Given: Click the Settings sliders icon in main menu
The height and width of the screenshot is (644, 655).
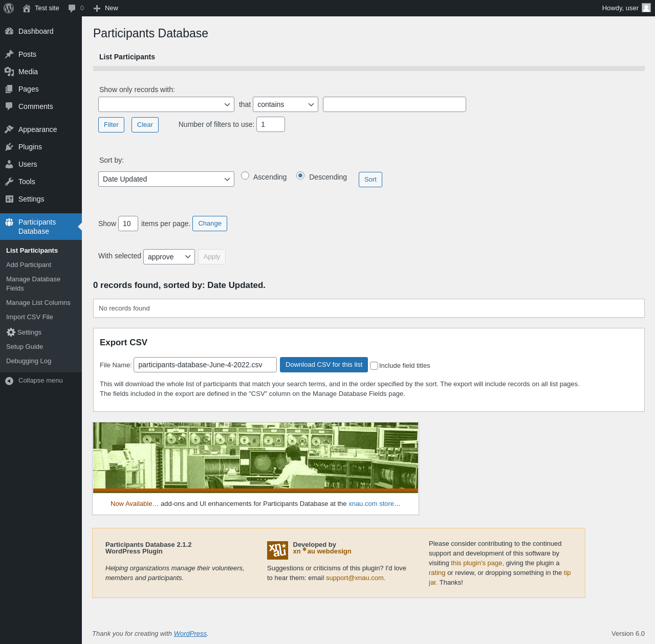Looking at the screenshot, I should [9, 199].
